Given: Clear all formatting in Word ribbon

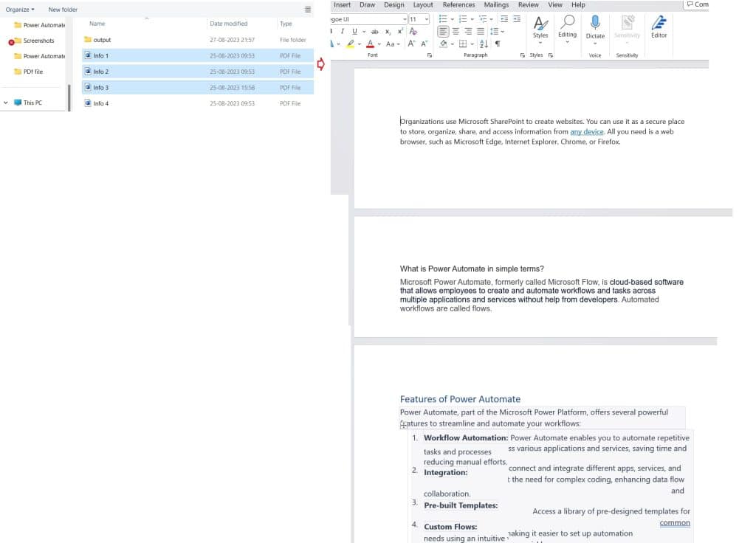Looking at the screenshot, I should [x=413, y=31].
